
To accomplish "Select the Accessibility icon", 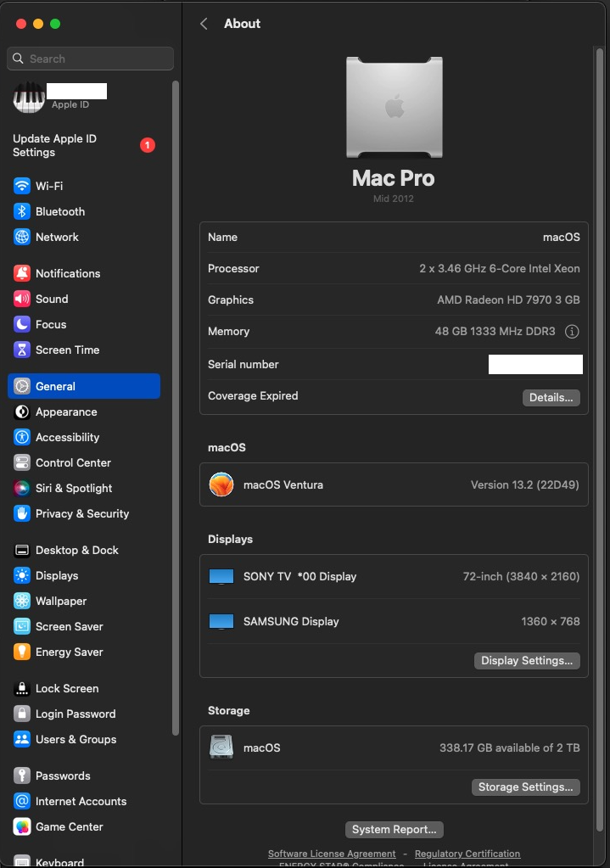I will 21,437.
